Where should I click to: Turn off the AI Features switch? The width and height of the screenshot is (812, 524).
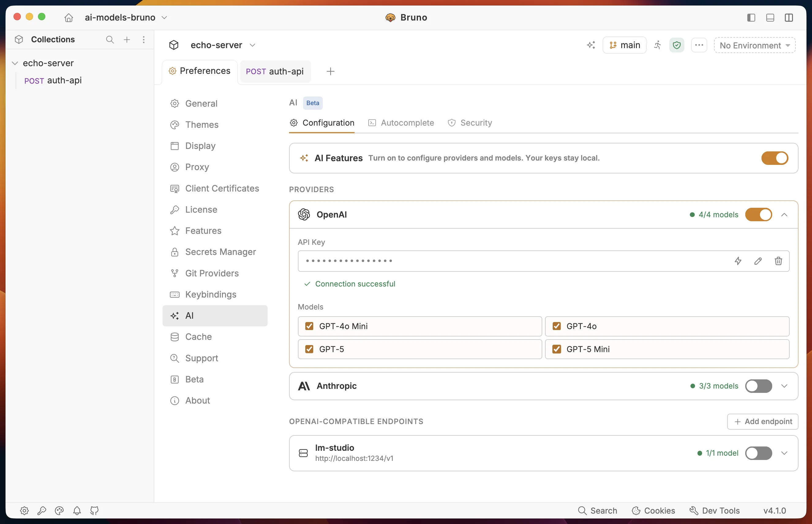(775, 158)
